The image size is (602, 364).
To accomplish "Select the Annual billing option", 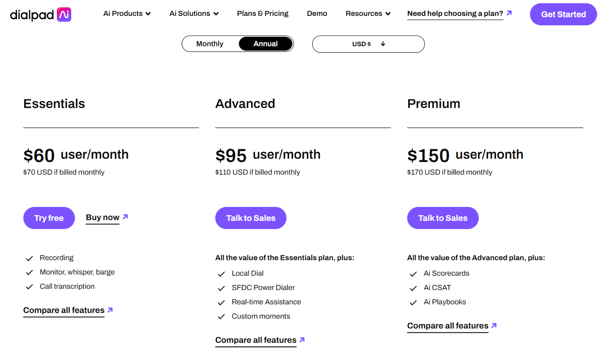I will click(x=265, y=44).
